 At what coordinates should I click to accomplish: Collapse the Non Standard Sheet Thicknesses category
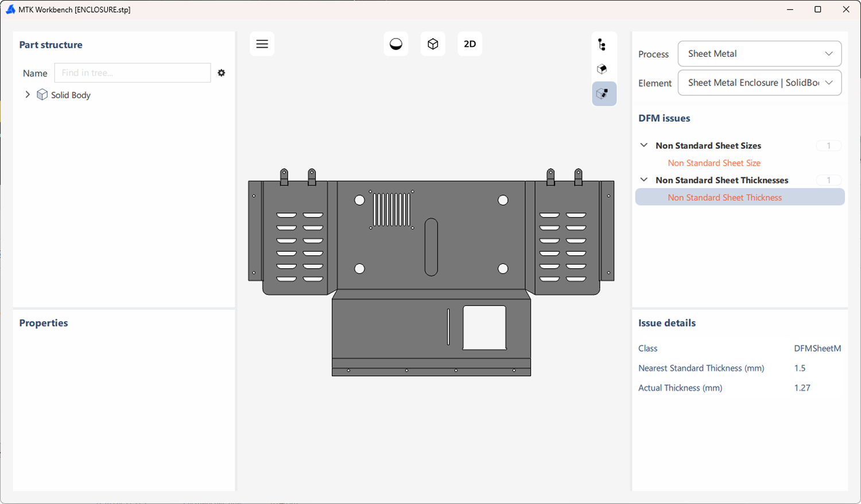tap(643, 180)
